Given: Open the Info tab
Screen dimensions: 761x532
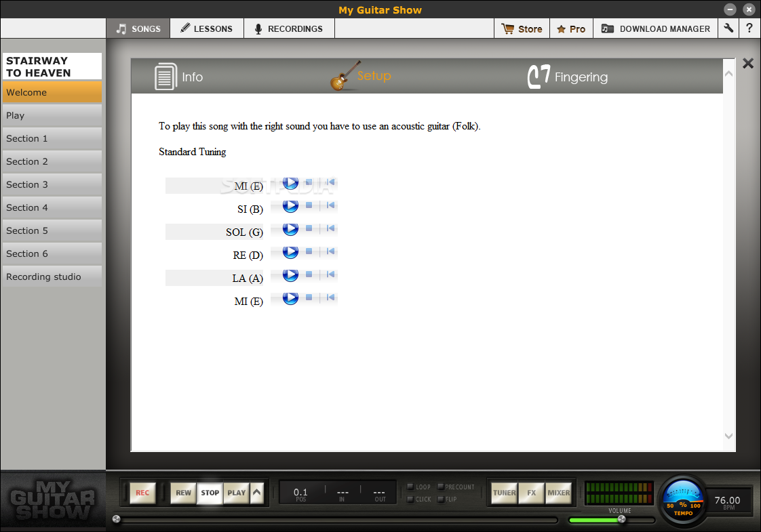Looking at the screenshot, I should pos(178,77).
